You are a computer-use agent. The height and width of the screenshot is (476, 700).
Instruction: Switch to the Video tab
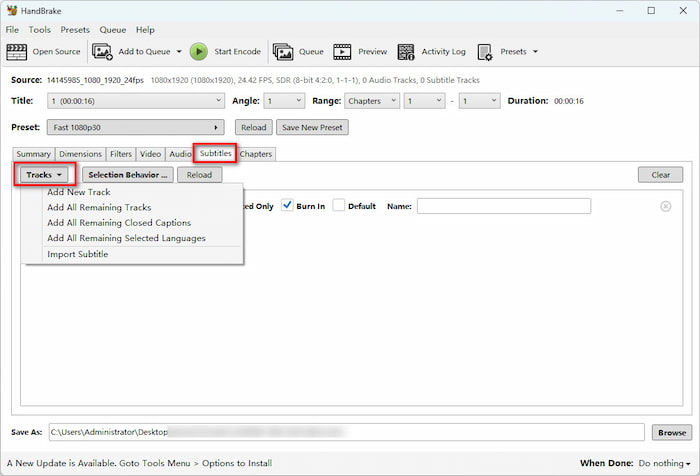pos(150,154)
